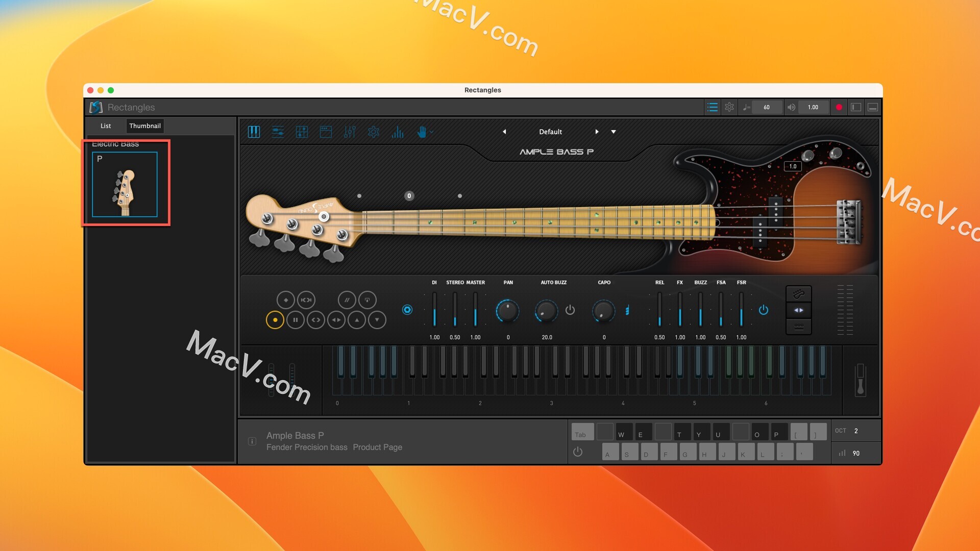Adjust the MASTER level slider

[475, 310]
